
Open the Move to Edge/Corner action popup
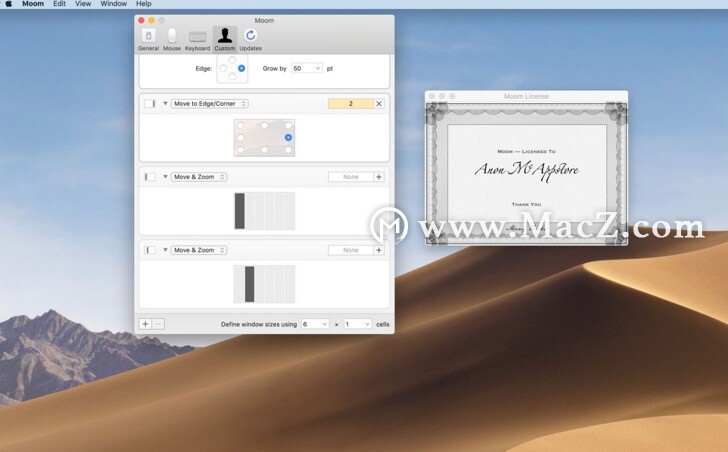(209, 103)
